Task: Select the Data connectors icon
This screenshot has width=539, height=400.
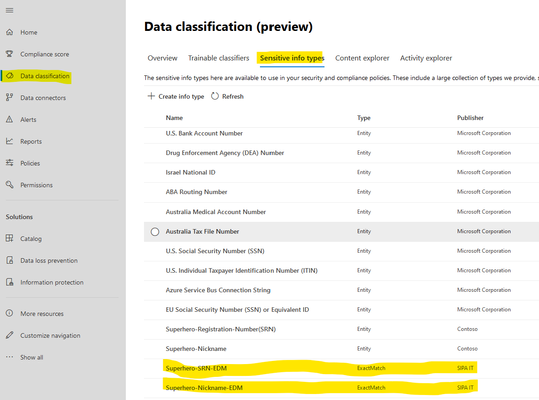Action: 10,98
